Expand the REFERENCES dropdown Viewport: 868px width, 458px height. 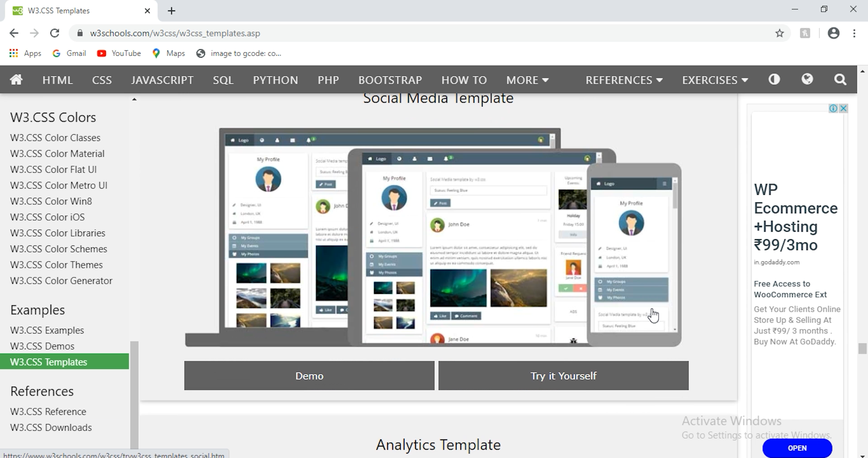tap(624, 80)
